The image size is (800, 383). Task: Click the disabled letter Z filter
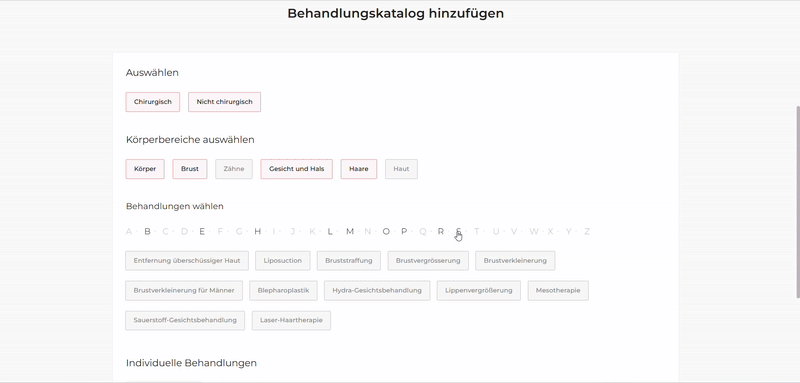(587, 232)
